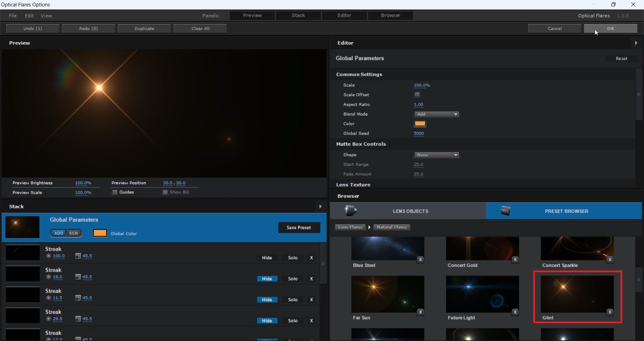The height and width of the screenshot is (341, 644).
Task: Toggle the Show BG checkbox
Action: 165,192
